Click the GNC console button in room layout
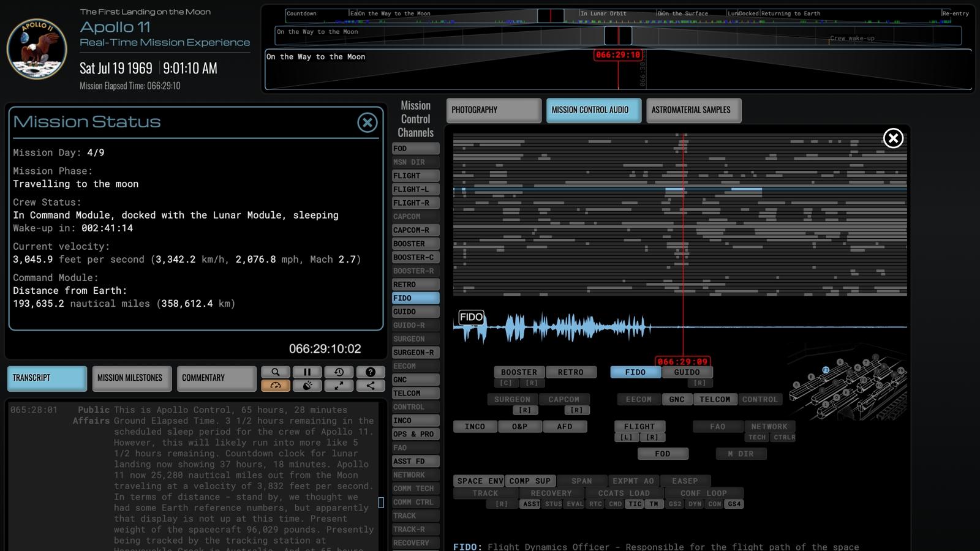This screenshot has height=551, width=980. click(x=677, y=399)
